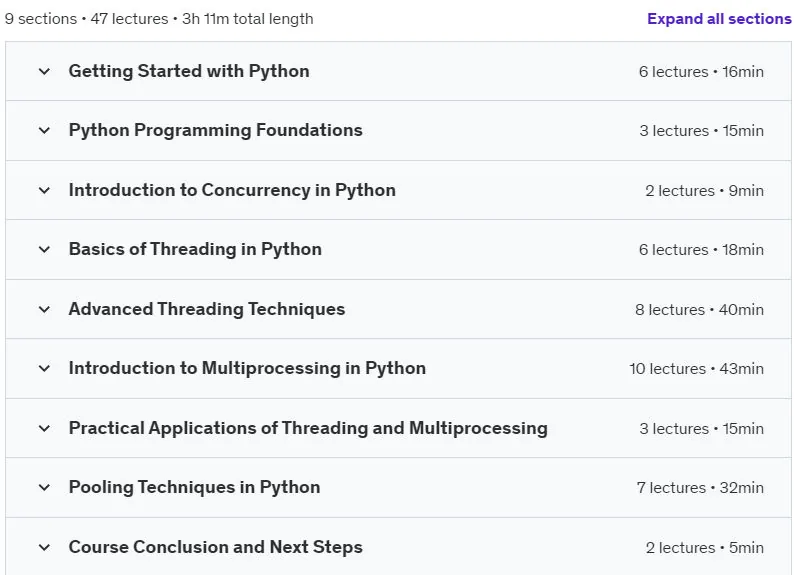Expand chevron beside Practical Applications of Threading and Multiprocessing

[45, 428]
